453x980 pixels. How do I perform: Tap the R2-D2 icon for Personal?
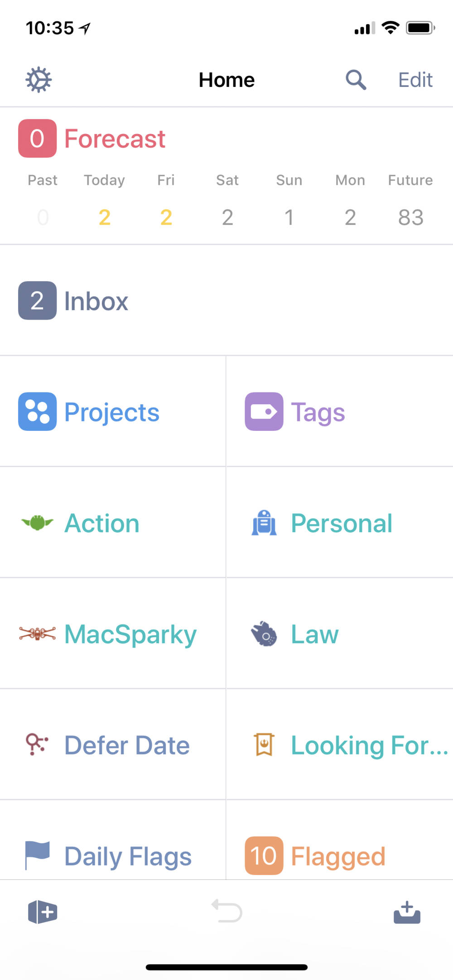tap(264, 523)
